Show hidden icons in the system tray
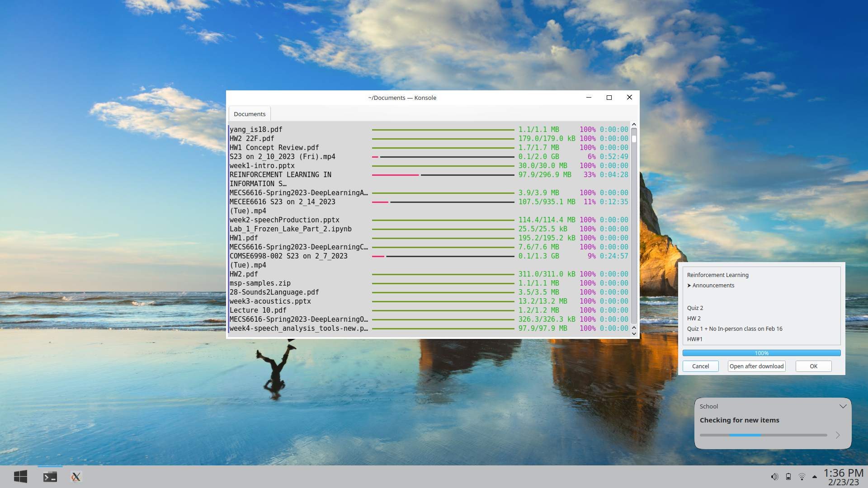Viewport: 868px width, 488px height. click(x=815, y=476)
